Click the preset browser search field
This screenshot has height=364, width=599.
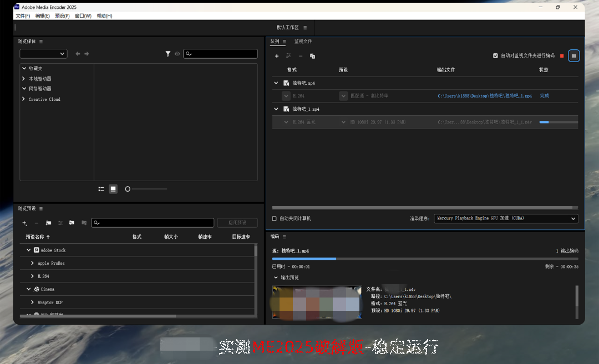pos(153,223)
